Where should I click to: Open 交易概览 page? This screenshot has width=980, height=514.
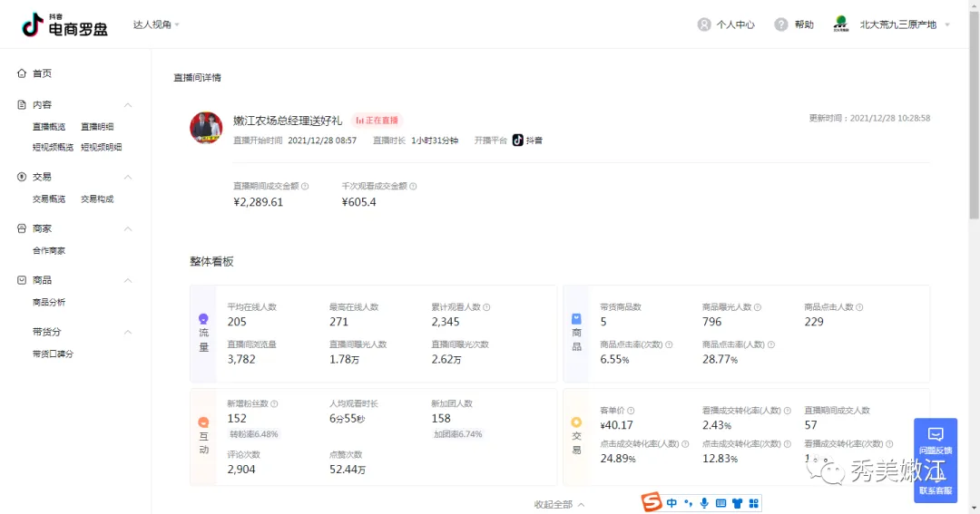49,199
